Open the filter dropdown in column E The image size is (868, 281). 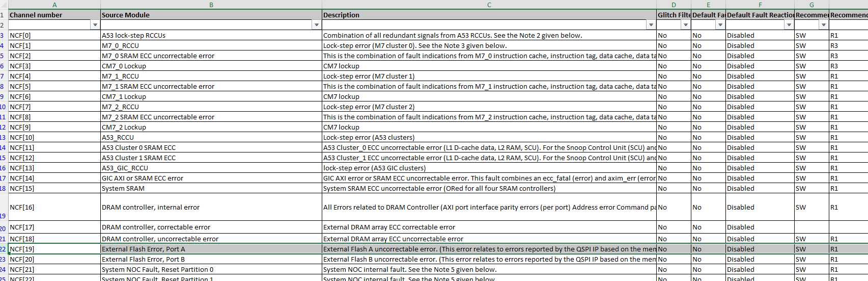click(720, 25)
